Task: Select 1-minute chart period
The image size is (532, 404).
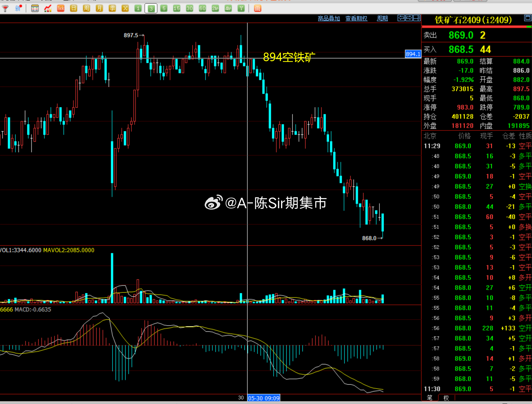Action: (x=138, y=9)
